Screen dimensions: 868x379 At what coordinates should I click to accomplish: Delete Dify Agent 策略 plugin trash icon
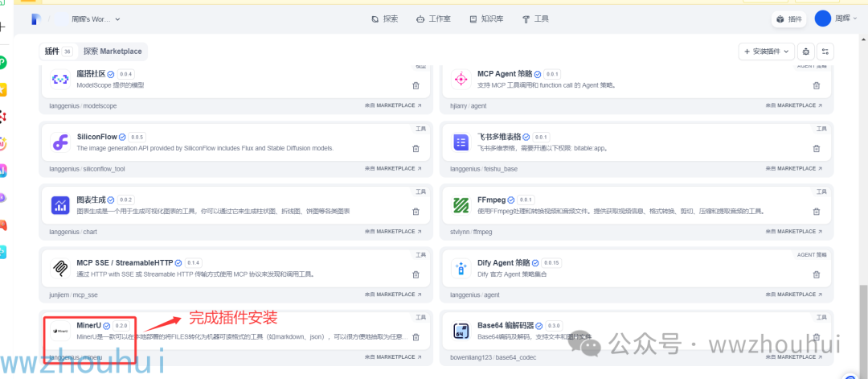816,274
